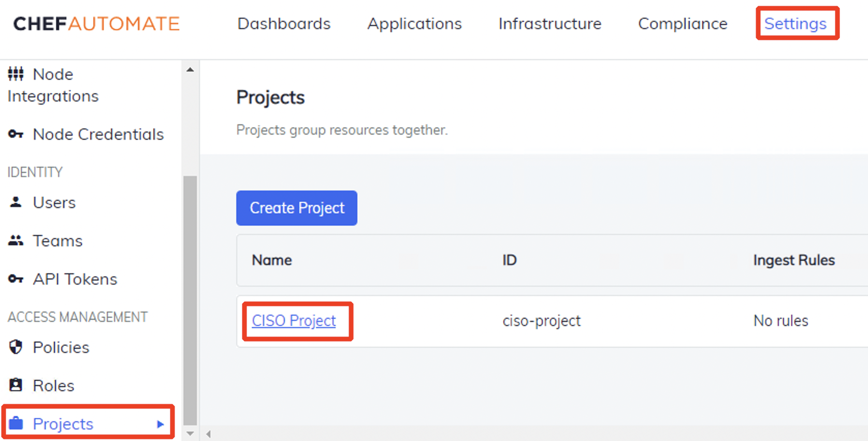
Task: Click the IDENTITY section label
Action: point(35,172)
